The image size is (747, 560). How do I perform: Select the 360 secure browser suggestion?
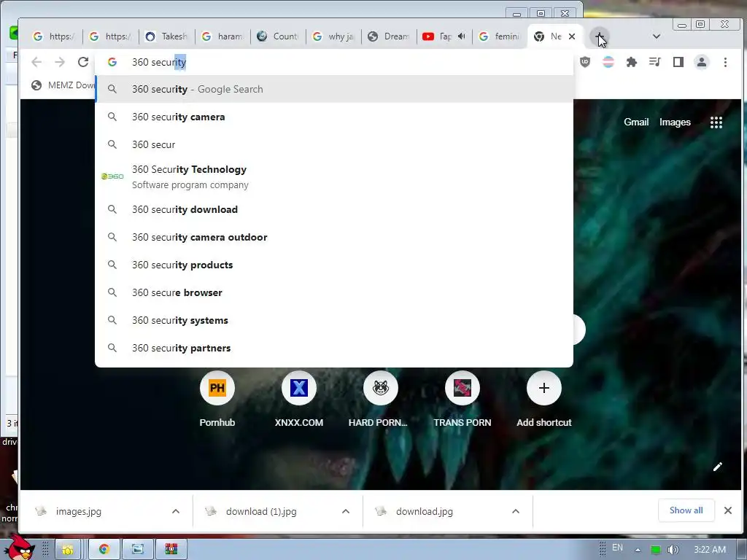tap(334, 292)
